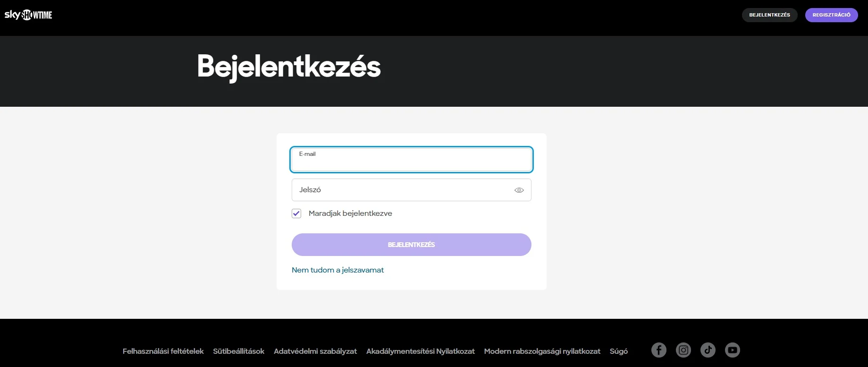Open 'Nem tudom a jelszavamat' link
Viewport: 868px width, 367px height.
(x=337, y=270)
